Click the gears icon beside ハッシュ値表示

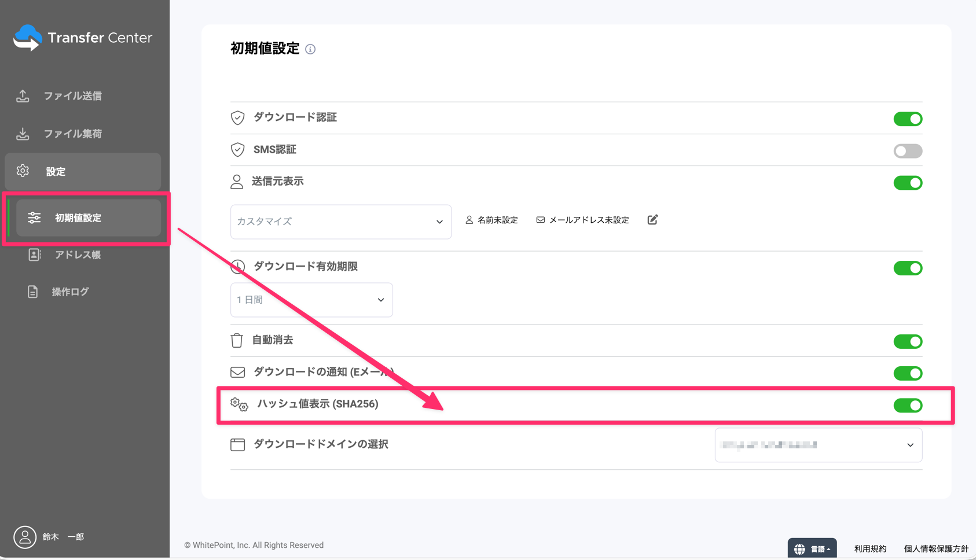(239, 404)
